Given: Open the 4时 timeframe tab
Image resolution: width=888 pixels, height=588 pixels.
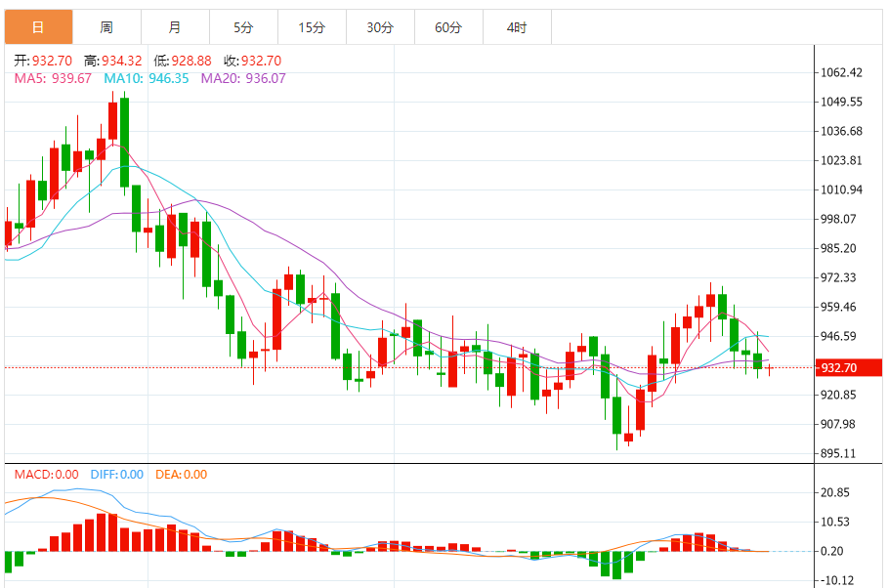Looking at the screenshot, I should click(x=517, y=27).
